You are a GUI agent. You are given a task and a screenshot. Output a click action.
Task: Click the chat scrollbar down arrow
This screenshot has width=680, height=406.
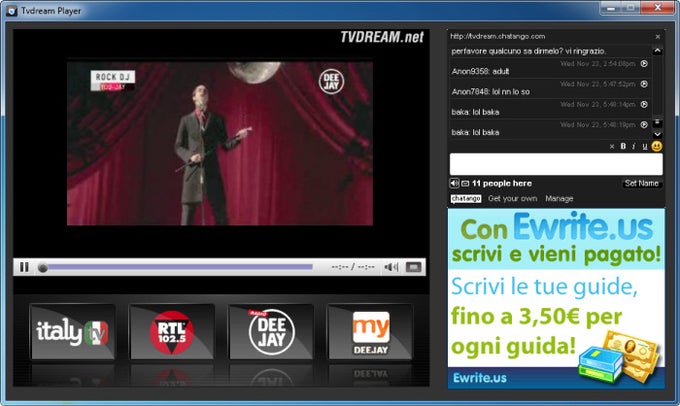[657, 134]
